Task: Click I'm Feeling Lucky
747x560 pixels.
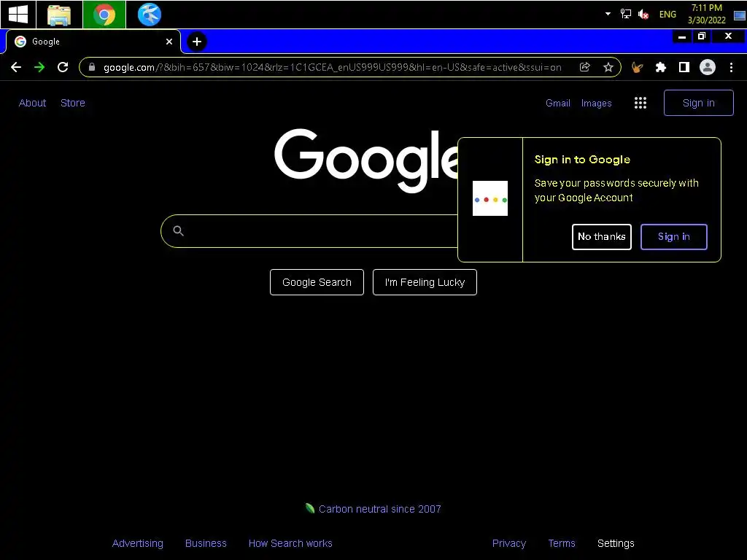Action: [x=425, y=282]
